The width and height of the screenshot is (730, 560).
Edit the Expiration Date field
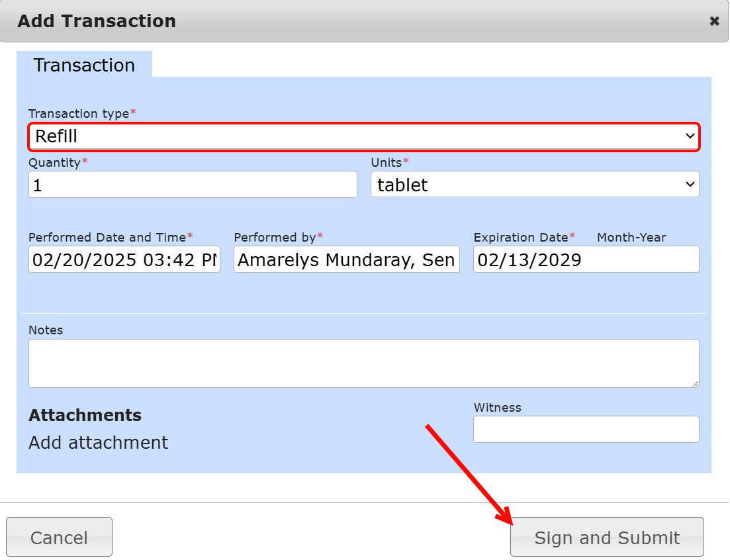pyautogui.click(x=586, y=259)
